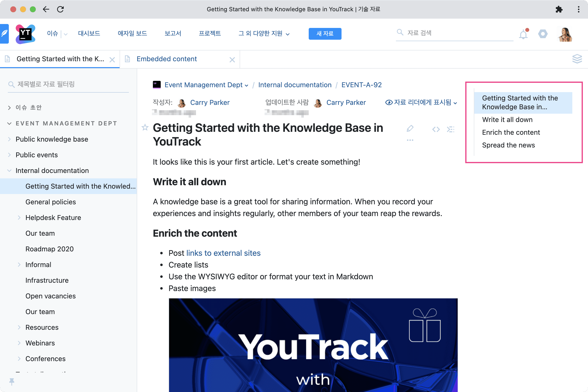Jump to Spread the news section
Image resolution: width=588 pixels, height=392 pixels.
508,145
